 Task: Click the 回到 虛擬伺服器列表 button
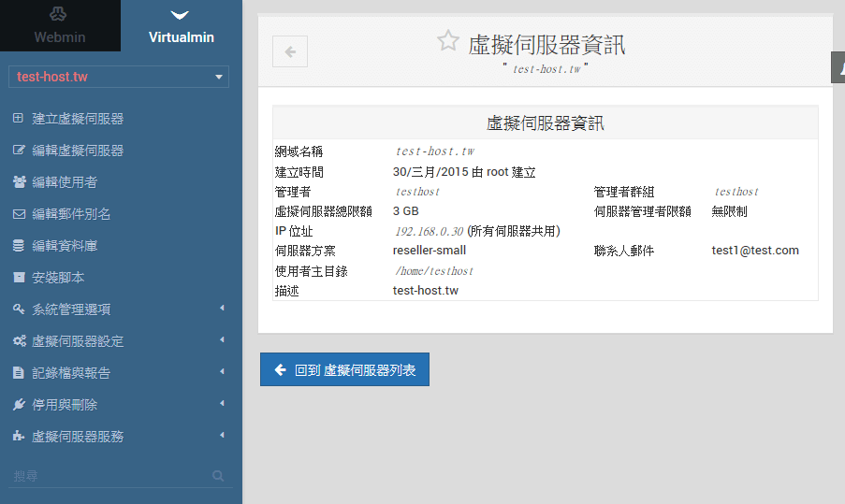tap(344, 370)
